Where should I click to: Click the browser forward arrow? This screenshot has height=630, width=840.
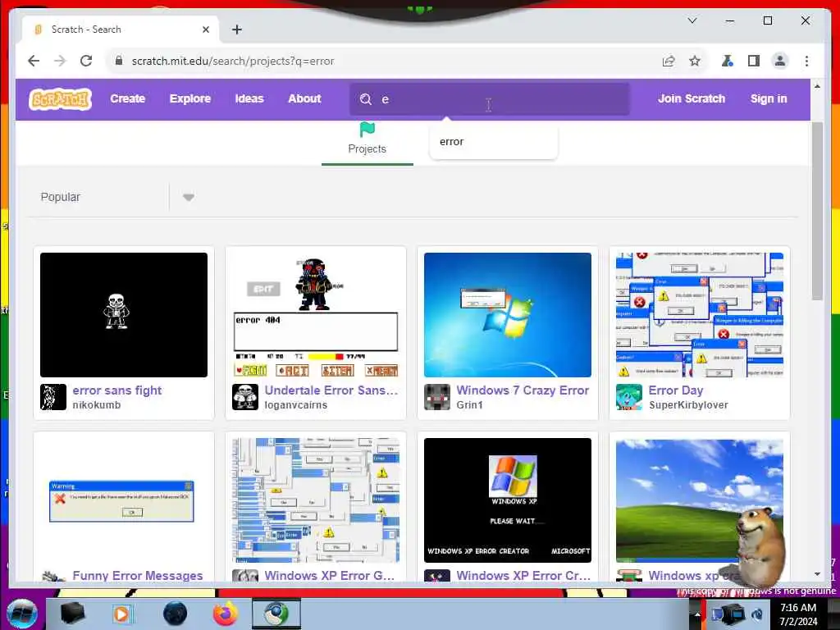[60, 61]
